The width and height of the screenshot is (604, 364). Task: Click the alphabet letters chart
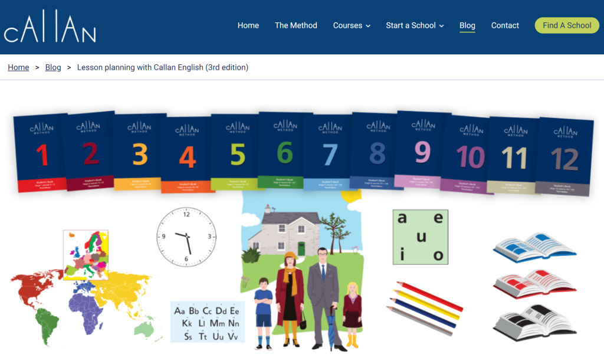click(x=207, y=322)
